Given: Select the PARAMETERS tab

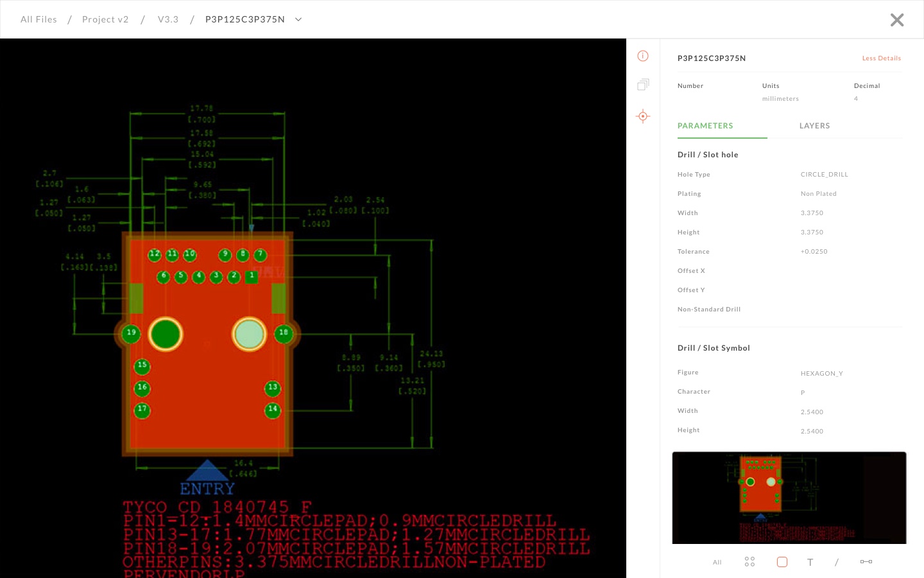Looking at the screenshot, I should click(x=705, y=126).
